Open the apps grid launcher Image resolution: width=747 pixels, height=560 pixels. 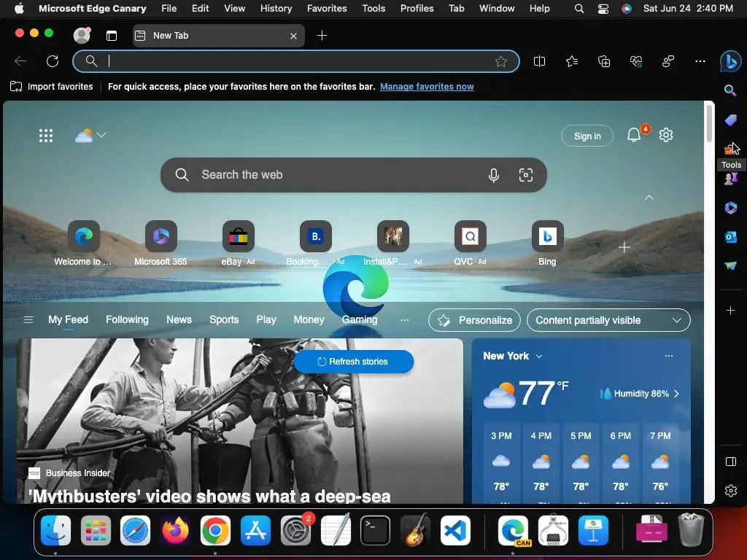point(46,136)
